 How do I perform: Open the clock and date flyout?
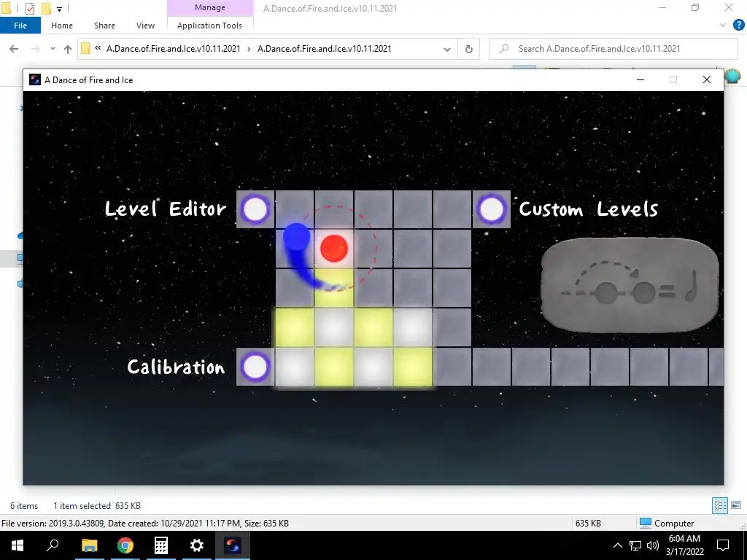point(684,545)
